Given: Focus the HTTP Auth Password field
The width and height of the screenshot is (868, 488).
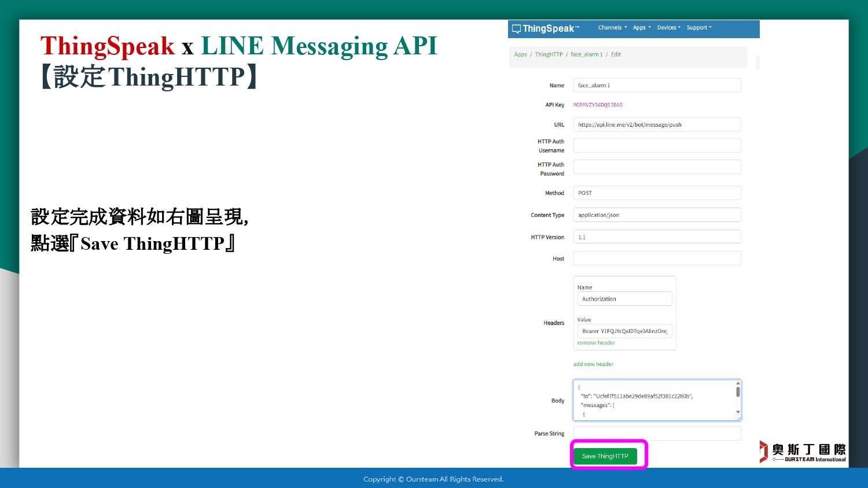Looking at the screenshot, I should 657,167.
